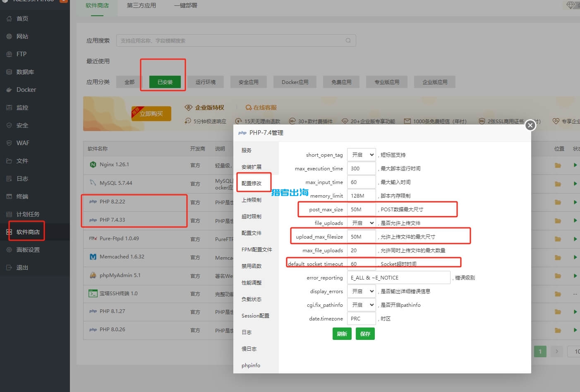Click the 宝塔SSH终端 1.0 icon
This screenshot has width=580, height=392.
coord(93,294)
